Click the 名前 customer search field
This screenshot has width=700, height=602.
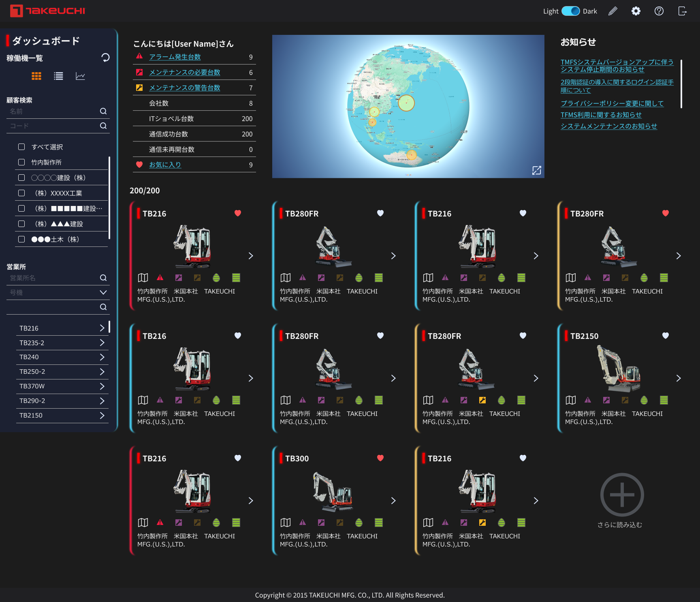coord(53,111)
